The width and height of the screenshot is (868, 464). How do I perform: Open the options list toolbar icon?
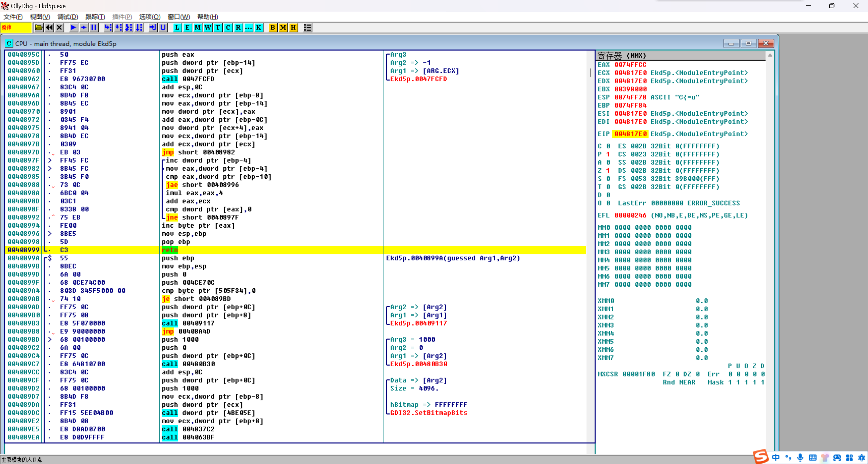[308, 28]
